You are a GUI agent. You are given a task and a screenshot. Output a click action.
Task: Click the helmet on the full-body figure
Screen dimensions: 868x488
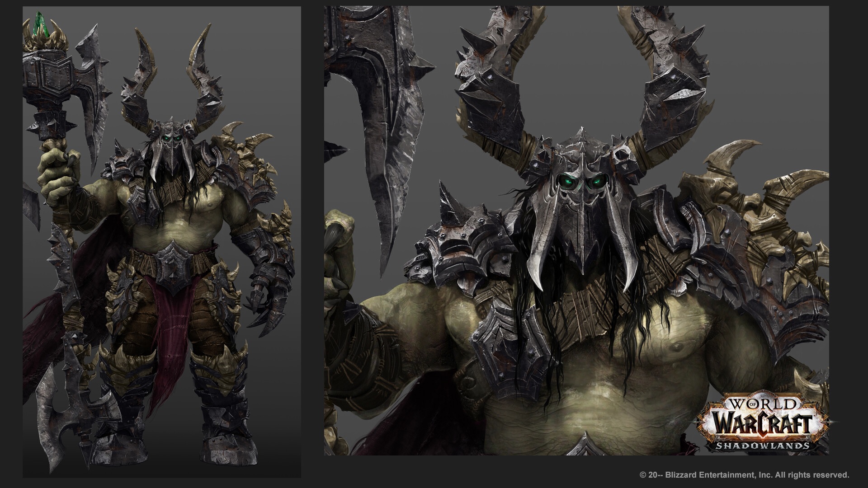[171, 136]
